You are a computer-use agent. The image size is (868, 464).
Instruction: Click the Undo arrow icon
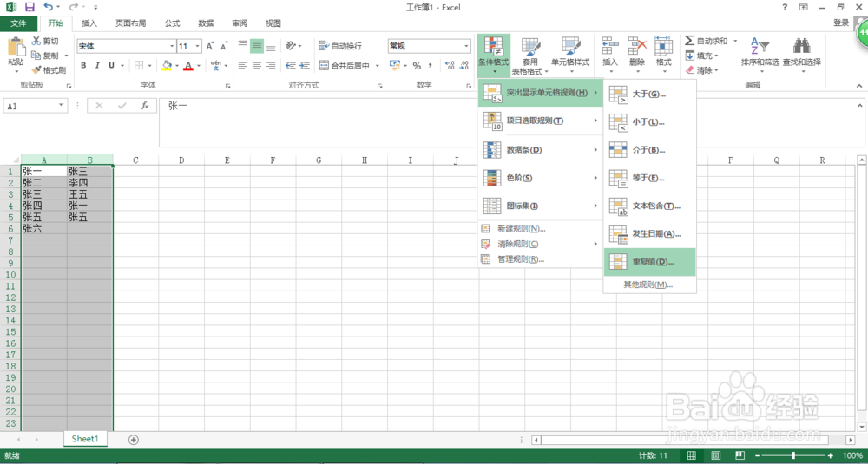tap(48, 7)
